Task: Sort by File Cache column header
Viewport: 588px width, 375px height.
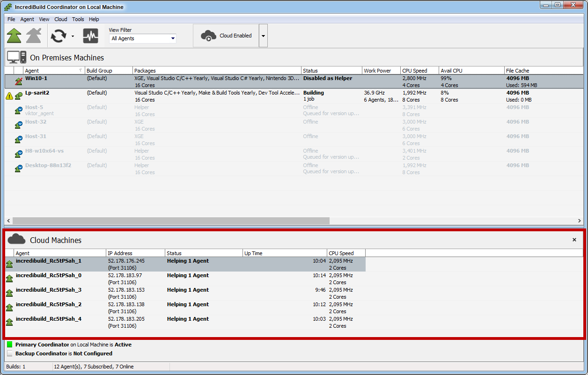Action: click(x=544, y=70)
